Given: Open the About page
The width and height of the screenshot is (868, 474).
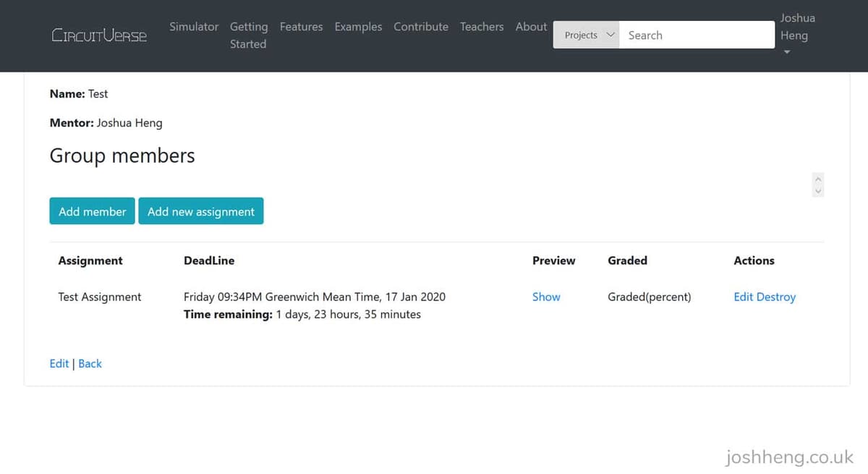Looking at the screenshot, I should click(531, 27).
